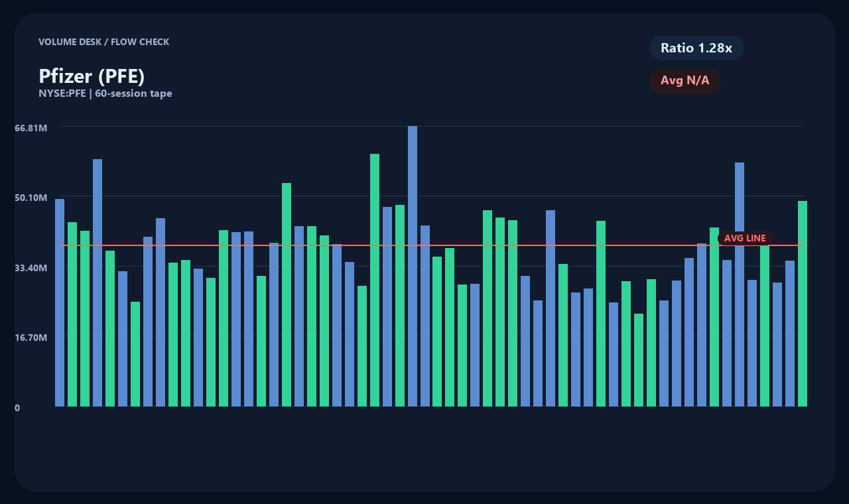
Task: Select the AVG LINE label tag
Action: coord(745,238)
